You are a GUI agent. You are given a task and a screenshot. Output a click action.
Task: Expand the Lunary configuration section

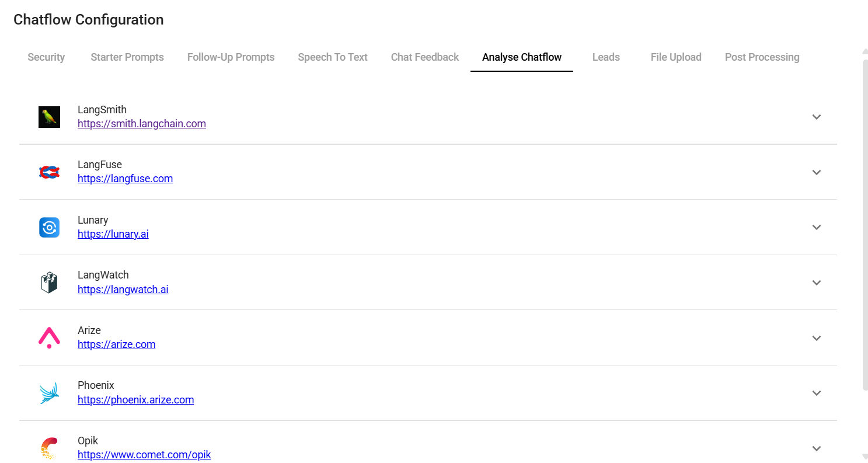(817, 227)
